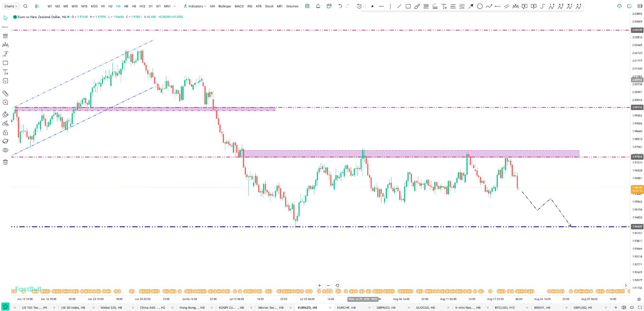Set timeframe to W1

158,6
